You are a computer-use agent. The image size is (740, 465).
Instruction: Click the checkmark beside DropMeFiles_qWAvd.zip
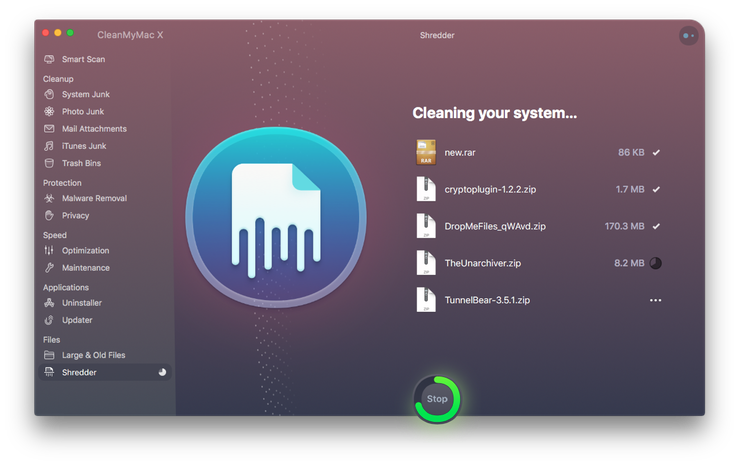point(656,226)
